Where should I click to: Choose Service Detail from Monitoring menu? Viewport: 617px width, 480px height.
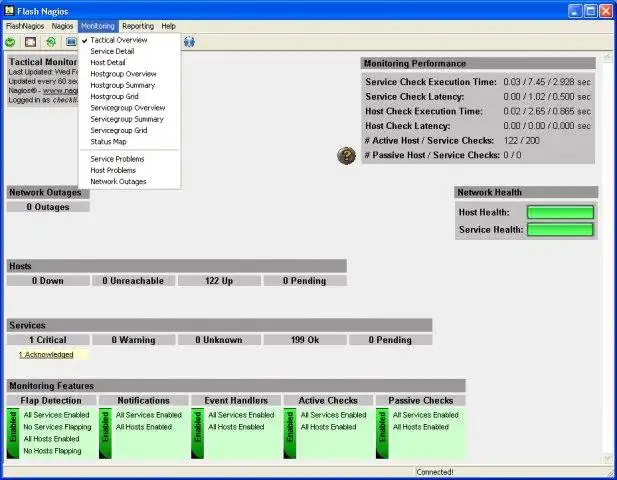point(129,52)
